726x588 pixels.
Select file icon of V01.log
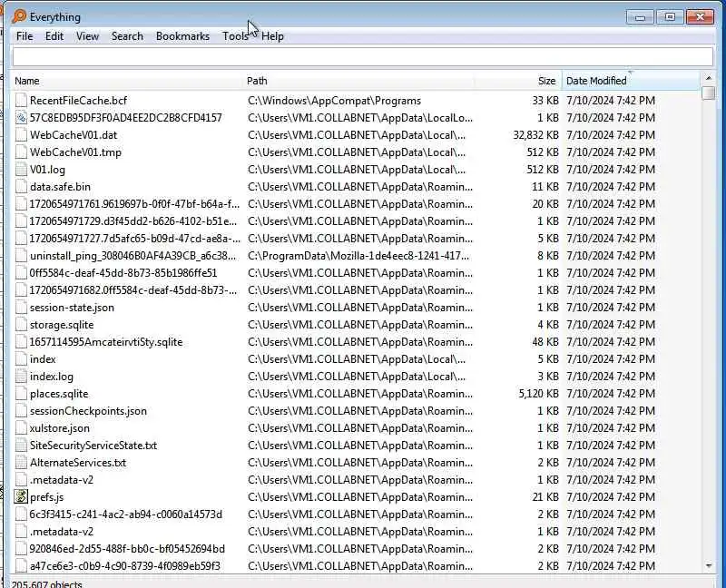[21, 170]
